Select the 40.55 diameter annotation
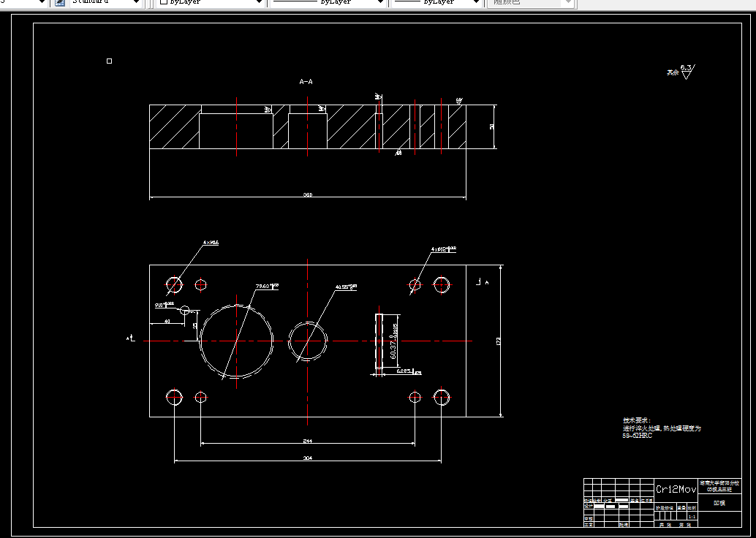 [x=346, y=287]
